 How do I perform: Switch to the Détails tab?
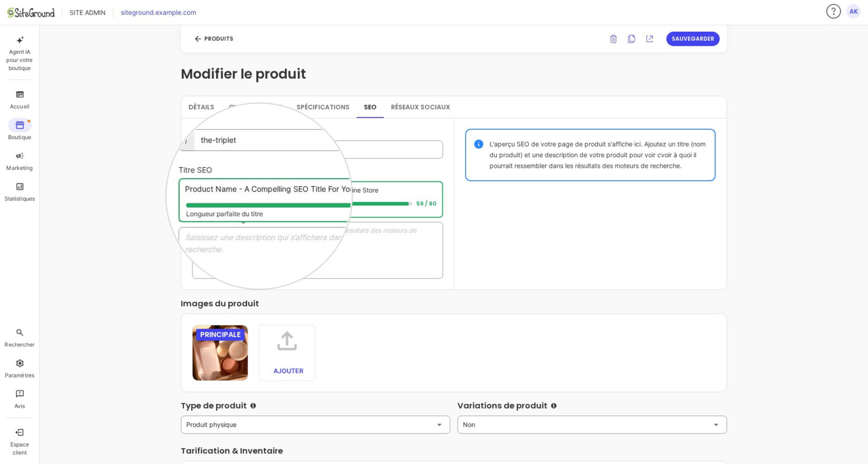pos(201,107)
